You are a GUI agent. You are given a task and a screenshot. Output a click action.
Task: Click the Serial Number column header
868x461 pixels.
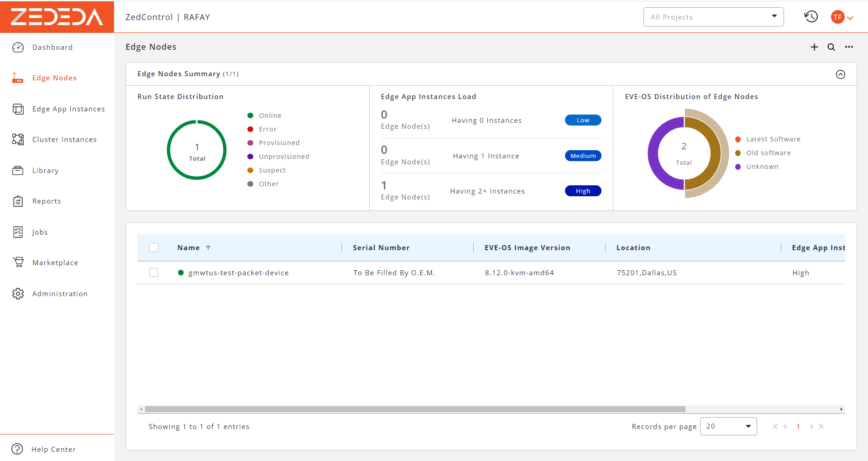pyautogui.click(x=381, y=247)
